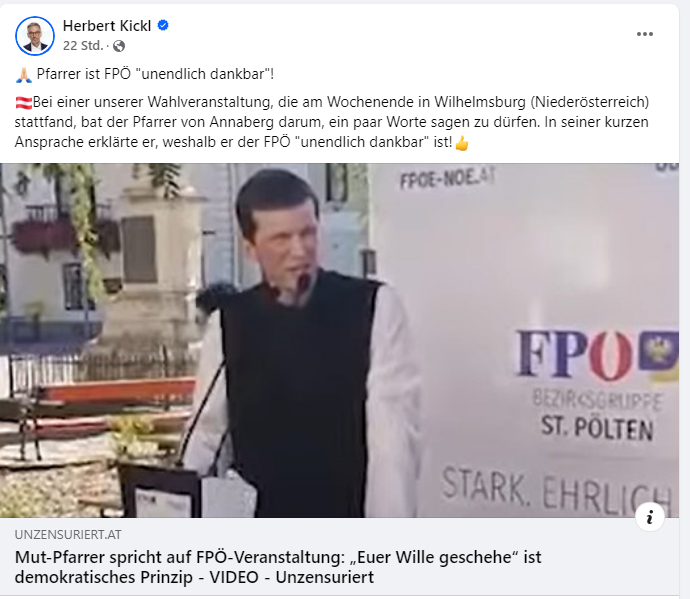
Task: Click the praying hands emoji
Action: tap(24, 74)
